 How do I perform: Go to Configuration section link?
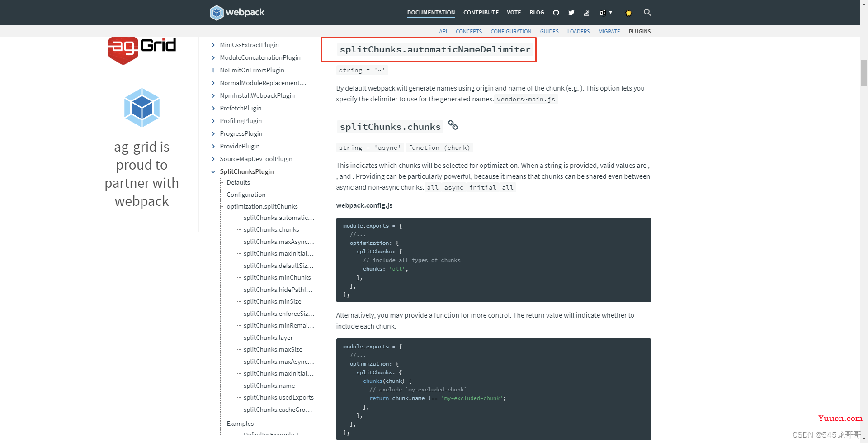point(246,195)
